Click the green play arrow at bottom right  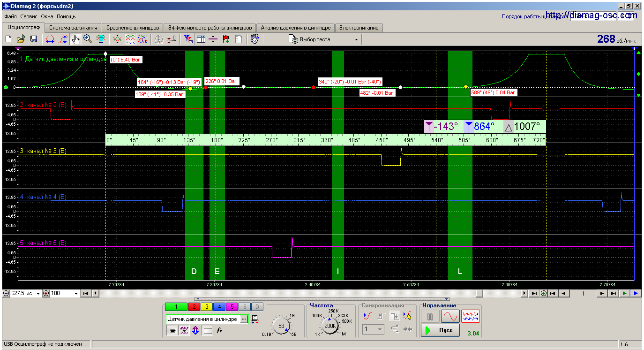(625, 294)
